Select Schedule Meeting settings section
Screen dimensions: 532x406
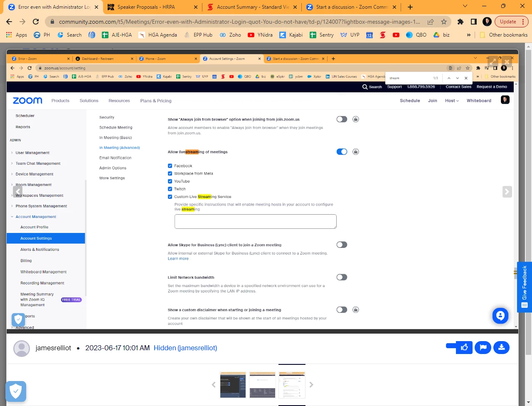point(116,128)
